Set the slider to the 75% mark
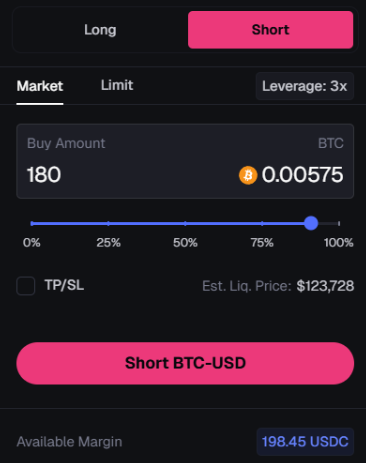The width and height of the screenshot is (366, 463). point(262,223)
